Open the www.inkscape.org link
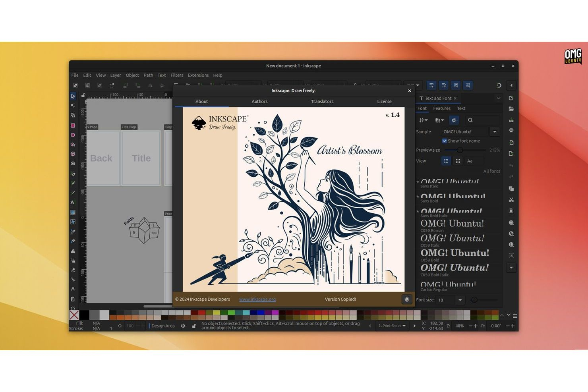 (x=257, y=299)
